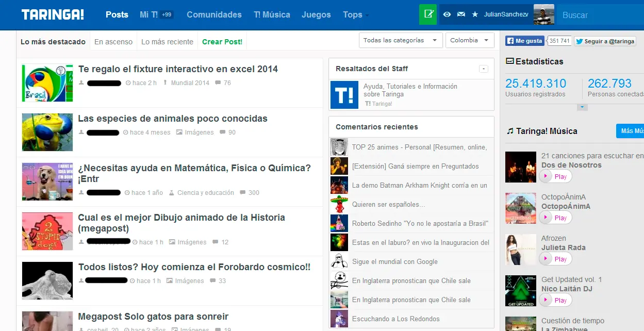Viewport: 644px width, 331px height.
Task: Open the Colombia country dropdown
Action: pos(470,40)
